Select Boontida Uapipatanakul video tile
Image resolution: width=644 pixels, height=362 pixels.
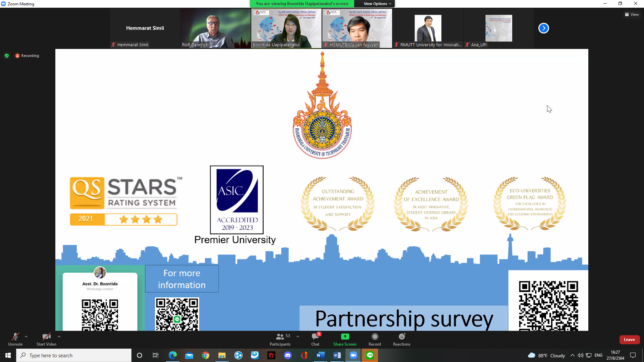286,28
